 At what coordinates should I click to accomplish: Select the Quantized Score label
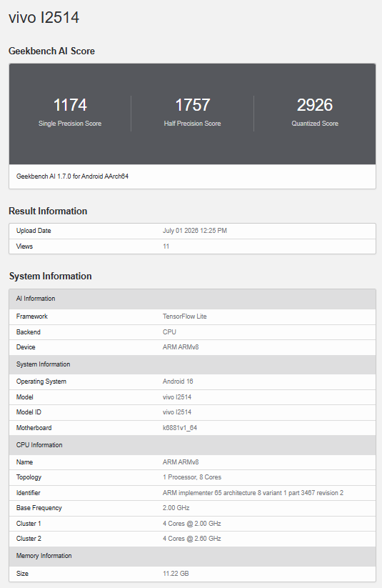point(315,124)
